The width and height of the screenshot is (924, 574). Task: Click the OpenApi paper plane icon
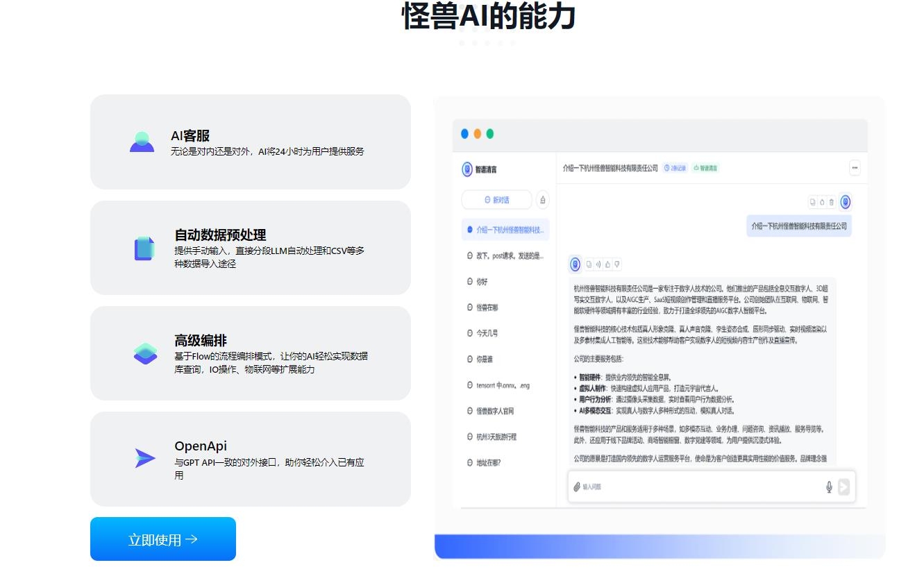144,458
